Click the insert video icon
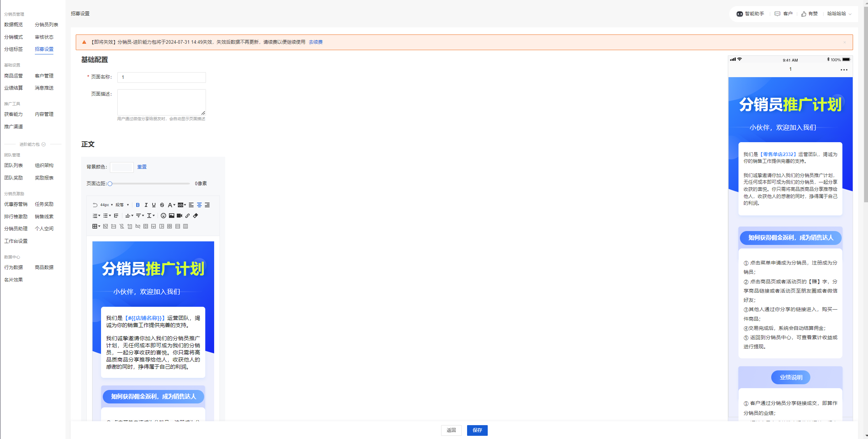This screenshot has height=439, width=868. coord(179,216)
